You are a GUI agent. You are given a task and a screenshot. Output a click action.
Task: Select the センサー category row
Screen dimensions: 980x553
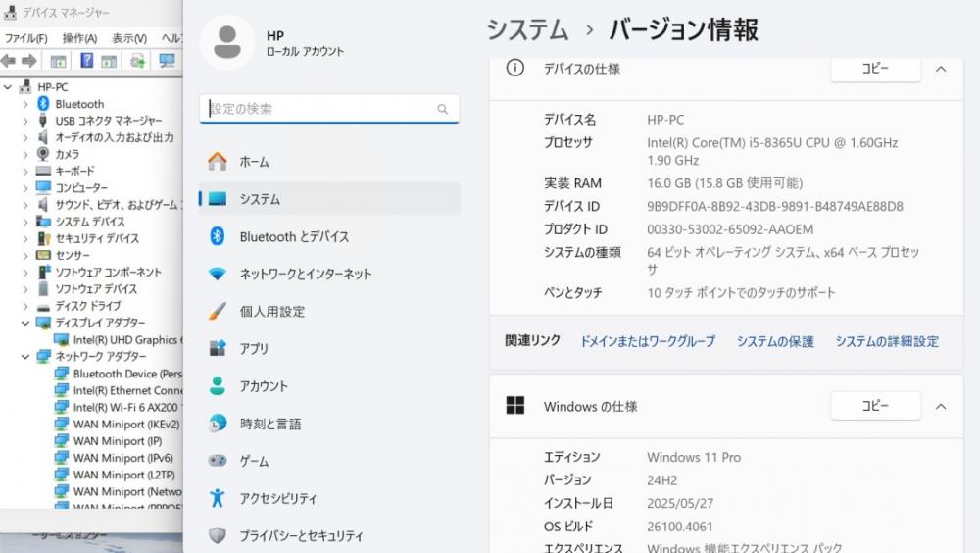point(73,255)
